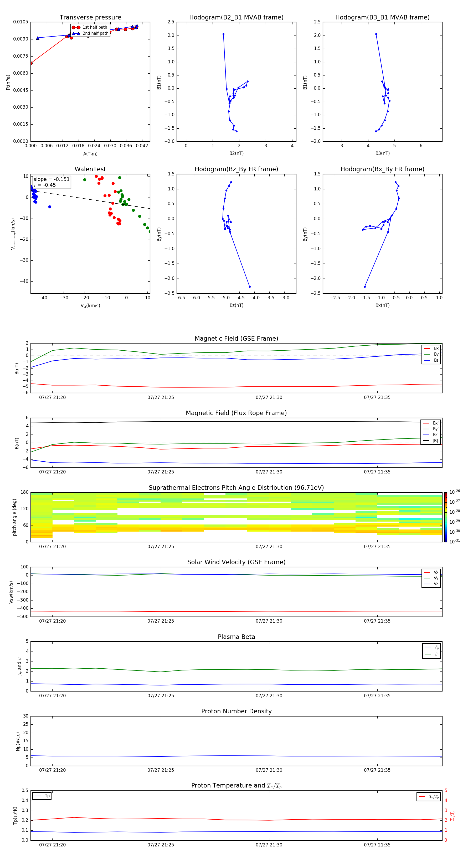The image size is (473, 868).
Task: Select the "1st half path" legend entry
Action: tap(90, 27)
